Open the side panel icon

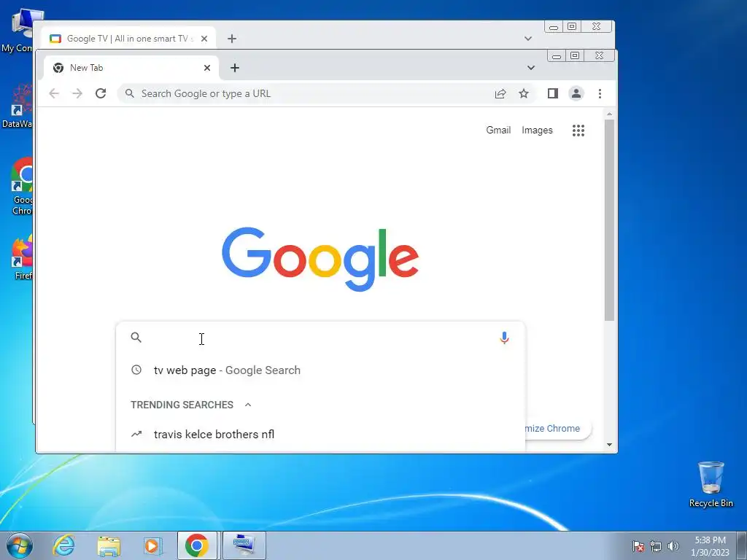coord(553,93)
